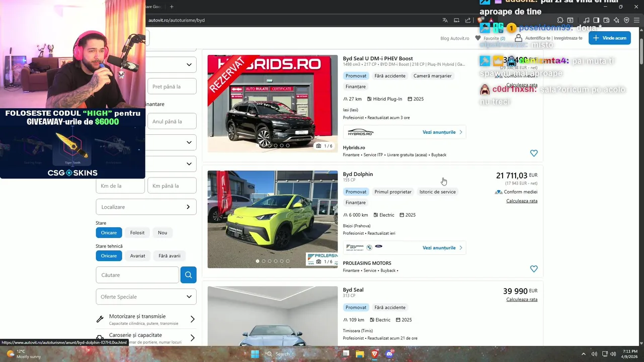Viewport: 644px width, 362px height.
Task: Open the Brave Rewards triangle icon
Action: pos(491,20)
